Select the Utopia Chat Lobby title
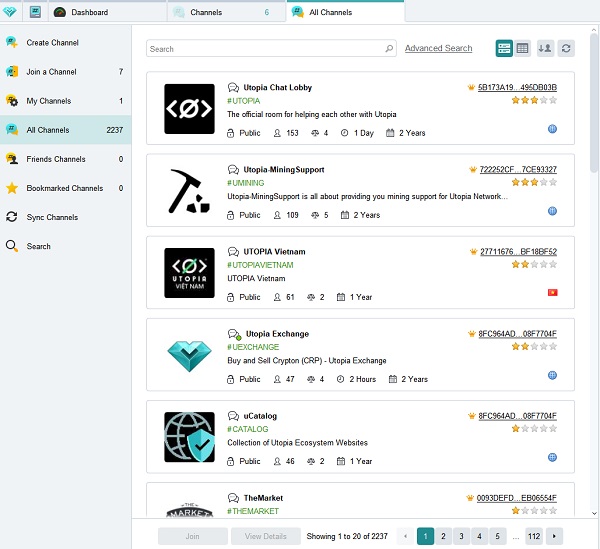Image resolution: width=600 pixels, height=549 pixels. tap(278, 88)
